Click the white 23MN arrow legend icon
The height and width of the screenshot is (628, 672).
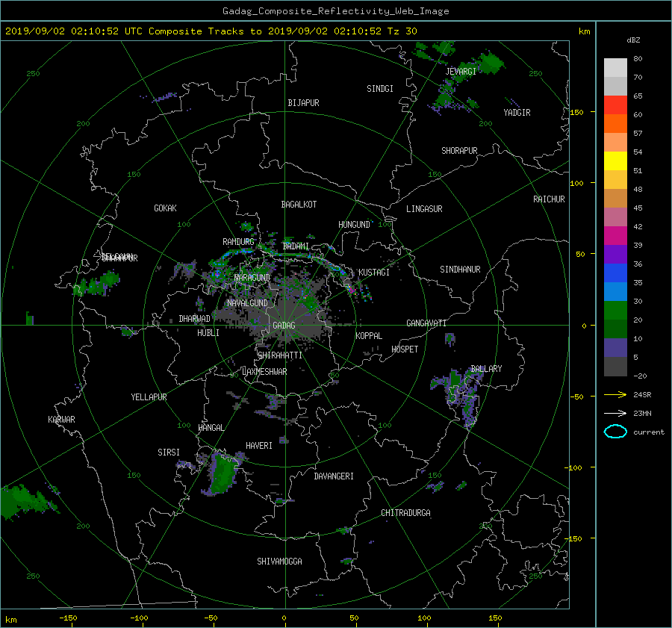[x=615, y=413]
